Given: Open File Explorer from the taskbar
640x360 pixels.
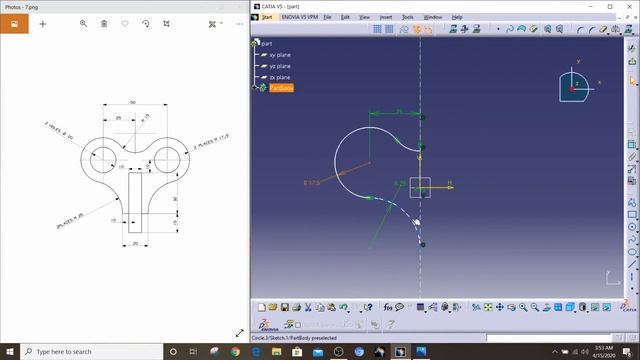Looking at the screenshot, I should pos(276,351).
